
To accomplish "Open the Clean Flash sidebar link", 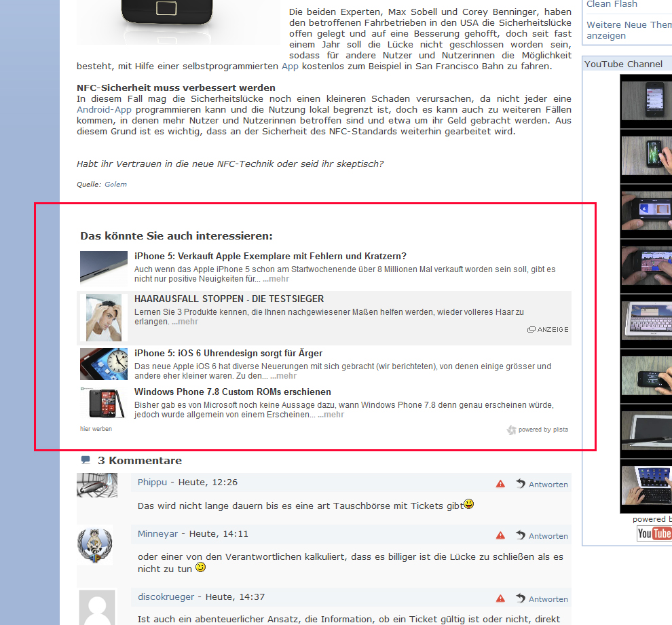I will [612, 4].
